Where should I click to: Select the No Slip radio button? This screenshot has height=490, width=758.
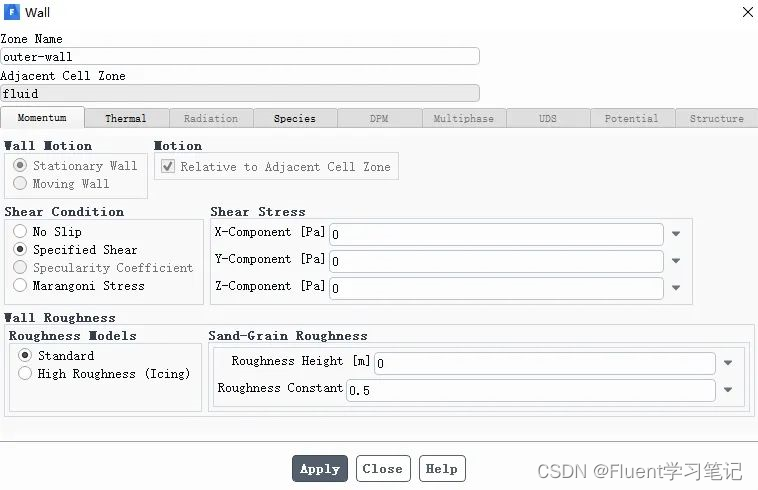tap(20, 232)
